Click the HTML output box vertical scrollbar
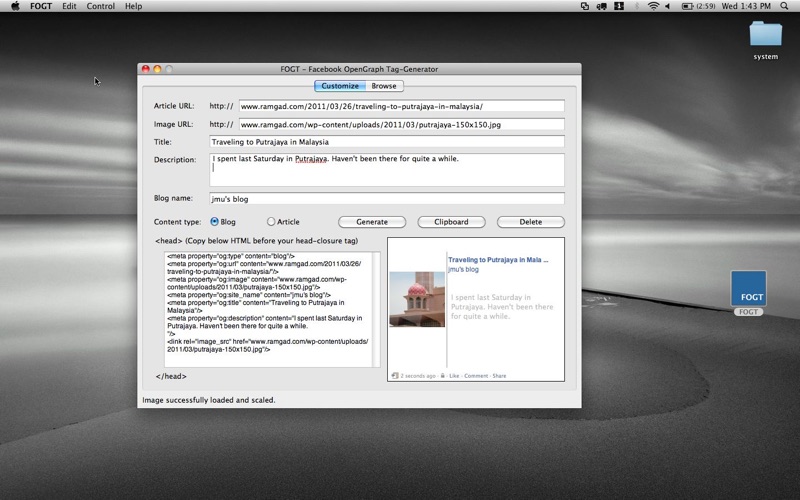The image size is (800, 500). coord(377,309)
